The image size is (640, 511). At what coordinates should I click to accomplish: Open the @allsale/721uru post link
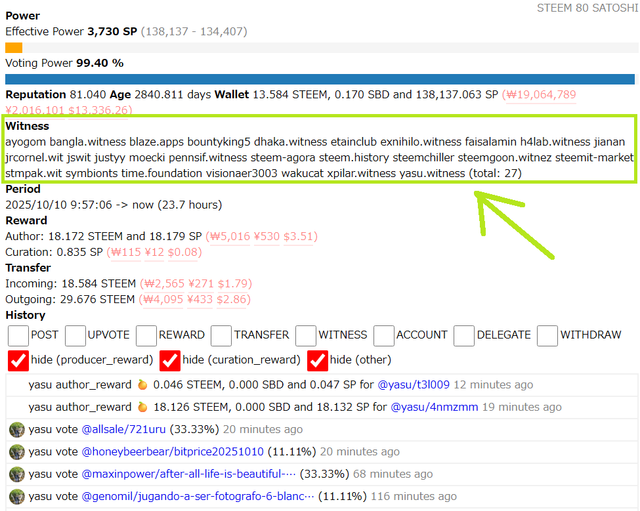click(x=124, y=429)
